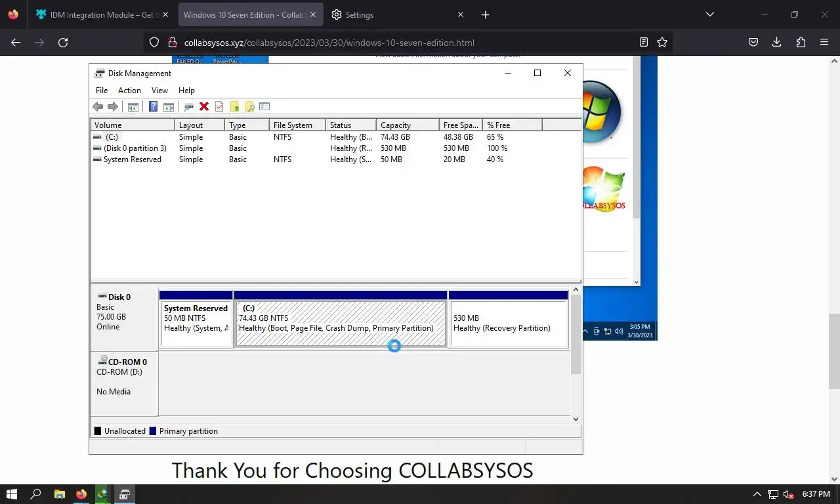Image resolution: width=840 pixels, height=504 pixels.
Task: Click the folder with green arrow Open icon
Action: 234,106
